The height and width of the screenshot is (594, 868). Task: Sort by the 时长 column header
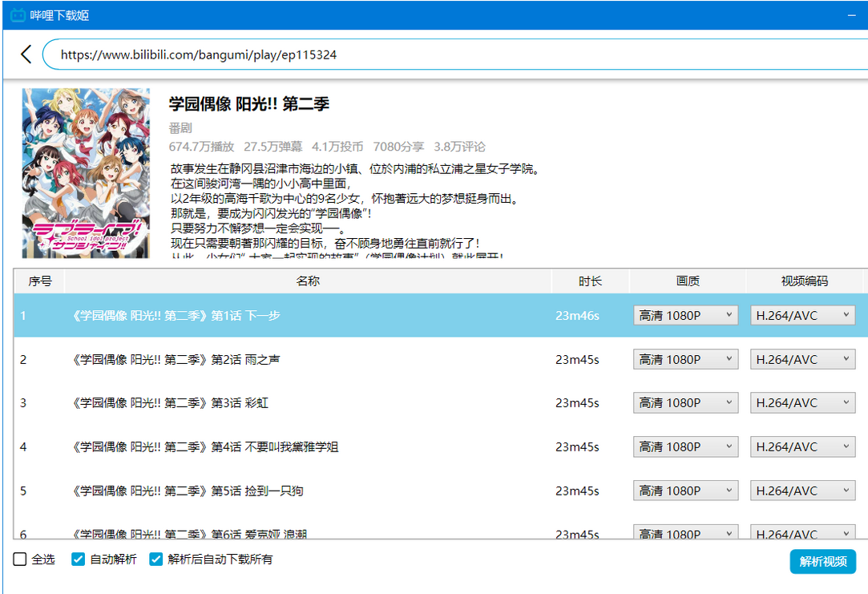590,281
